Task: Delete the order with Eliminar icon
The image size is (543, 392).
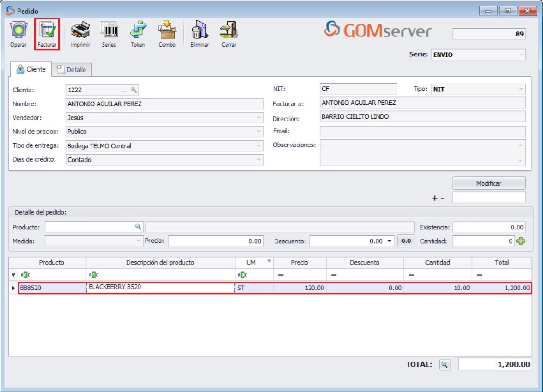Action: 200,31
